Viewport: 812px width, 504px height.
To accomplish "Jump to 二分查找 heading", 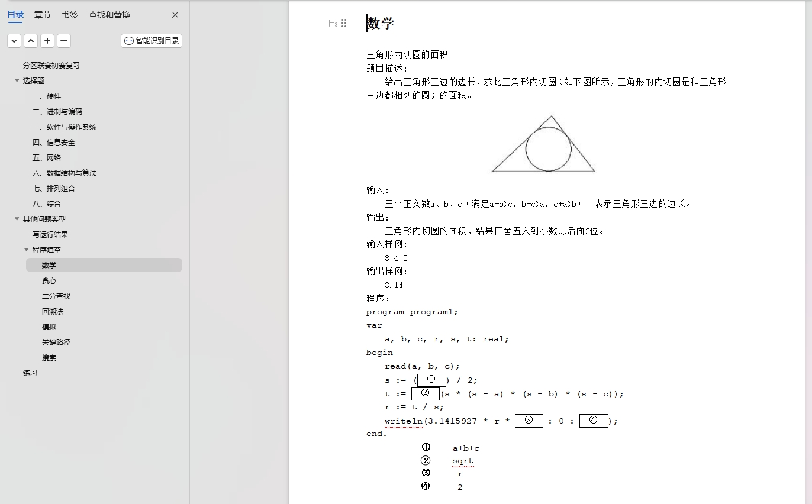I will pos(56,296).
